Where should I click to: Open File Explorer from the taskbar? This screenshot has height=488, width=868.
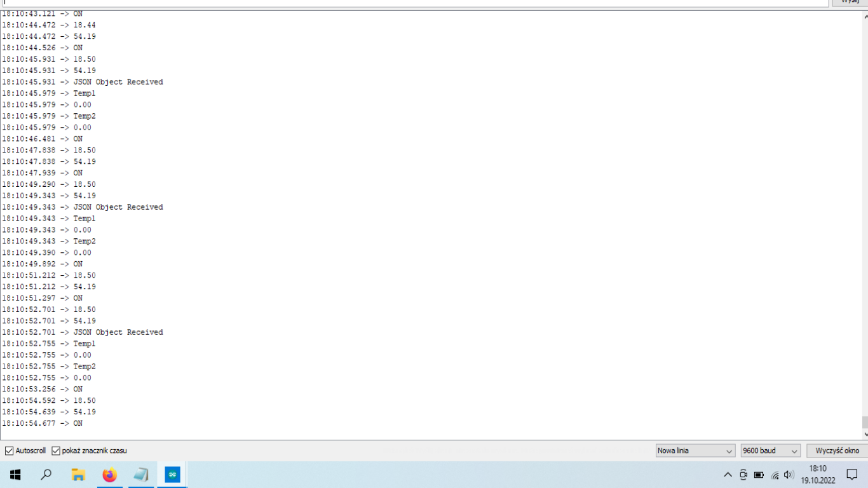(x=78, y=475)
